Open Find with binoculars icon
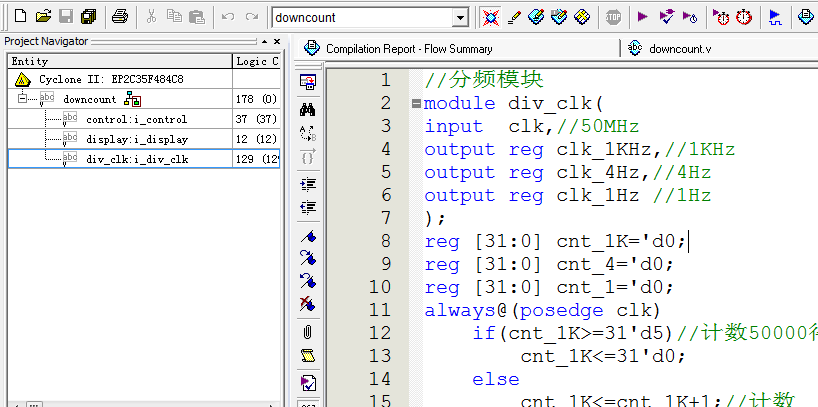Viewport: 818px width, 407px height. [x=308, y=110]
